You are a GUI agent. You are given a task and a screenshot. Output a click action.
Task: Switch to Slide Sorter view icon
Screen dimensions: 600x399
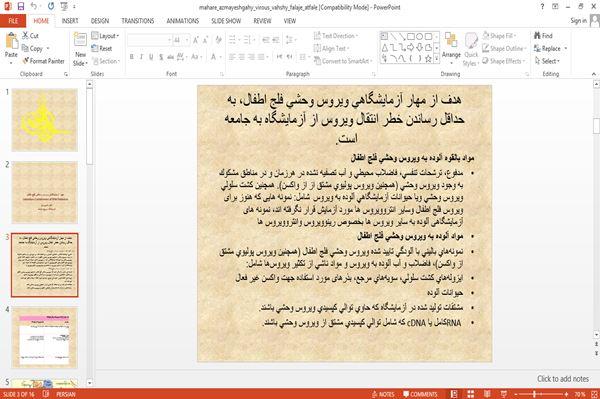471,394
